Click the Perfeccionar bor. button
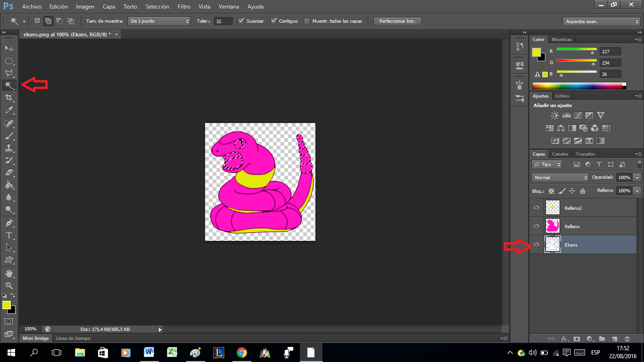The image size is (644, 362). click(x=397, y=21)
